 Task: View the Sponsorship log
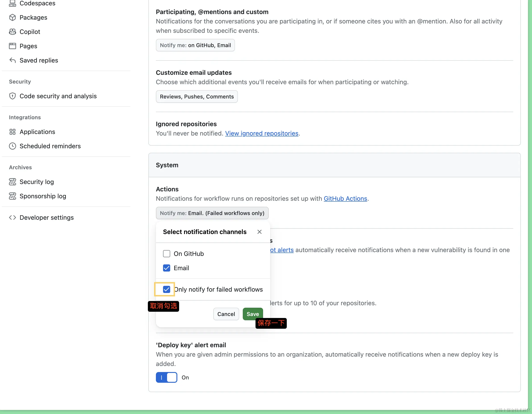[43, 196]
